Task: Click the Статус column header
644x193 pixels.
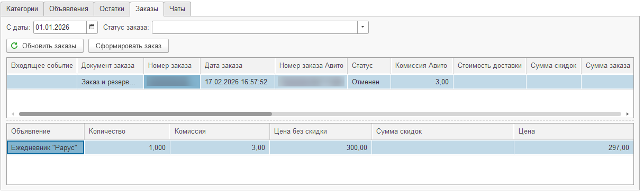Action: pyautogui.click(x=369, y=66)
